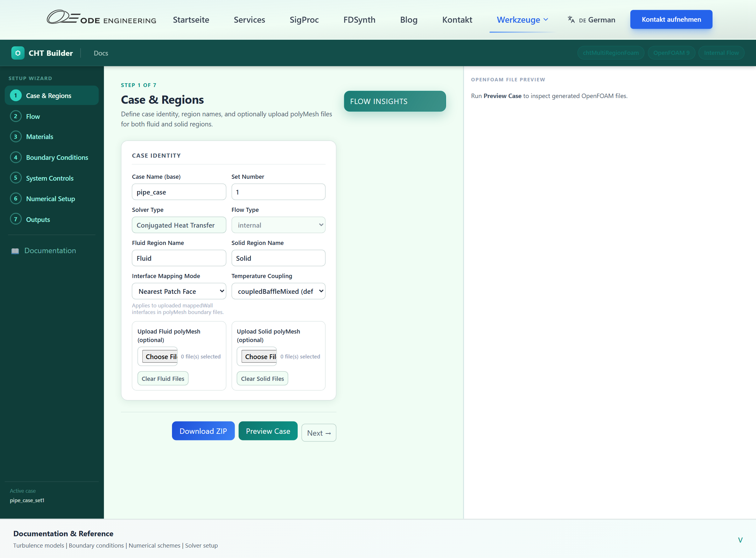Go to Boundary Conditions step
Screen dimensions: 756x558
click(57, 157)
